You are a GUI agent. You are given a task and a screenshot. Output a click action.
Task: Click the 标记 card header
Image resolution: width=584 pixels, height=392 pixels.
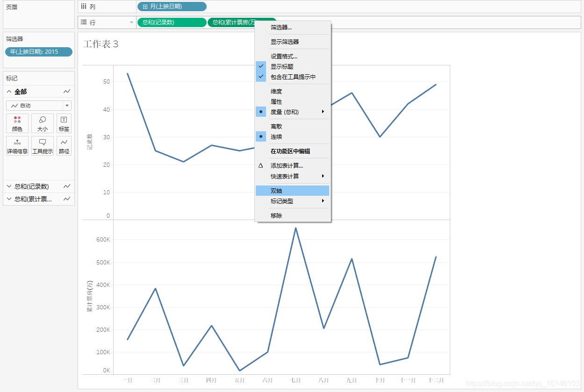pos(12,78)
